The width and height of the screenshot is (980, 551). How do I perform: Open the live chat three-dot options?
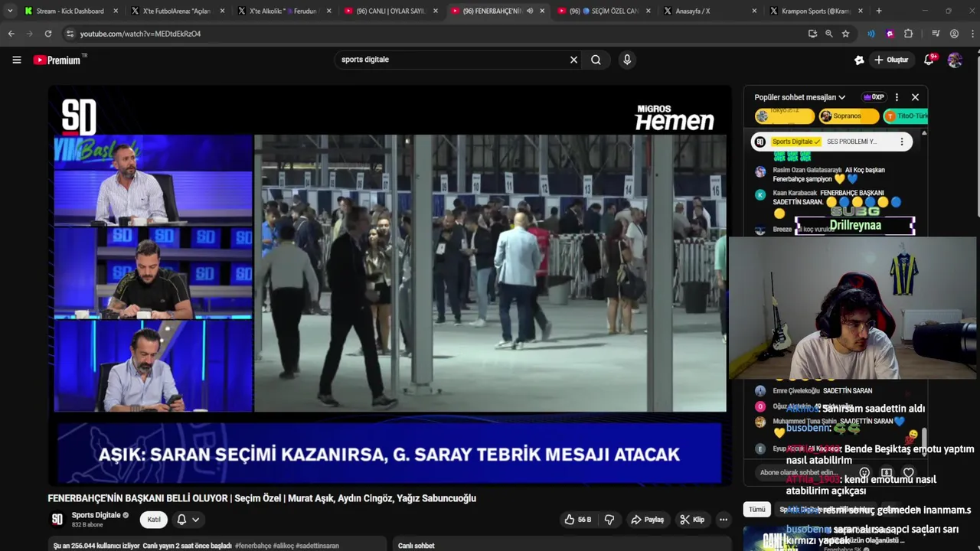897,97
